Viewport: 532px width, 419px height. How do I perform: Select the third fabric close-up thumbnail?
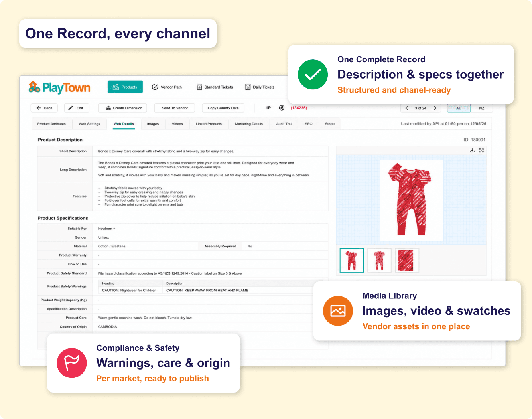[x=407, y=260]
